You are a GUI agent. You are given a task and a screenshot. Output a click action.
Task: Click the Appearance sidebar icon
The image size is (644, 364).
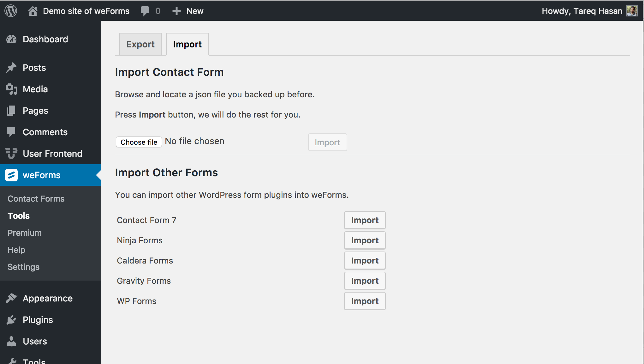click(x=11, y=298)
